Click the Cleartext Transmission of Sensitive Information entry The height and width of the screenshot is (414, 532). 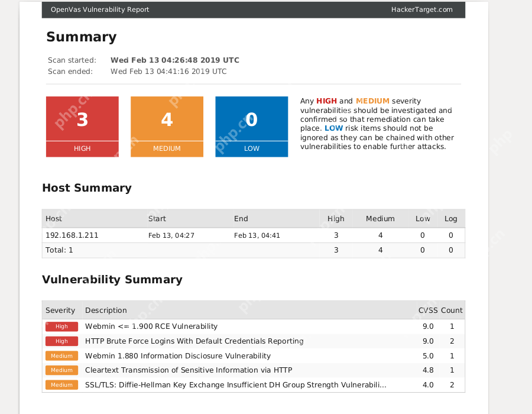click(189, 370)
